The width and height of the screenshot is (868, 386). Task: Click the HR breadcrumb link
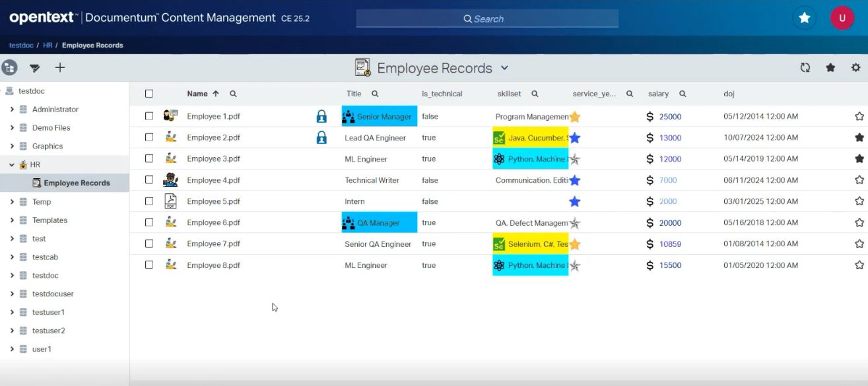point(48,46)
